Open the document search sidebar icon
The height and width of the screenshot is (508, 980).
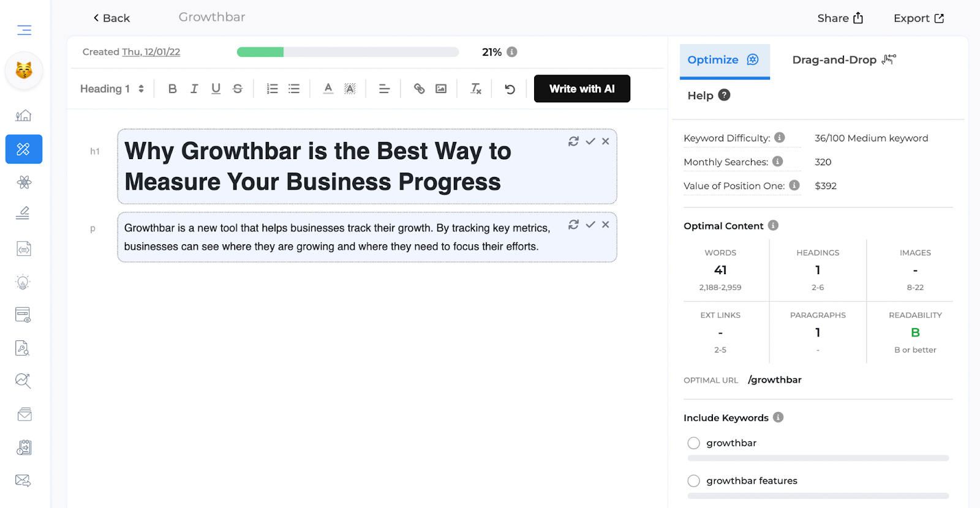[x=23, y=348]
